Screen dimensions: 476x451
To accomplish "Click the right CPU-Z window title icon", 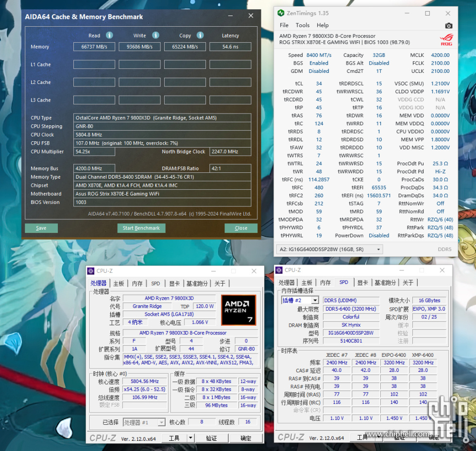I will [x=279, y=270].
